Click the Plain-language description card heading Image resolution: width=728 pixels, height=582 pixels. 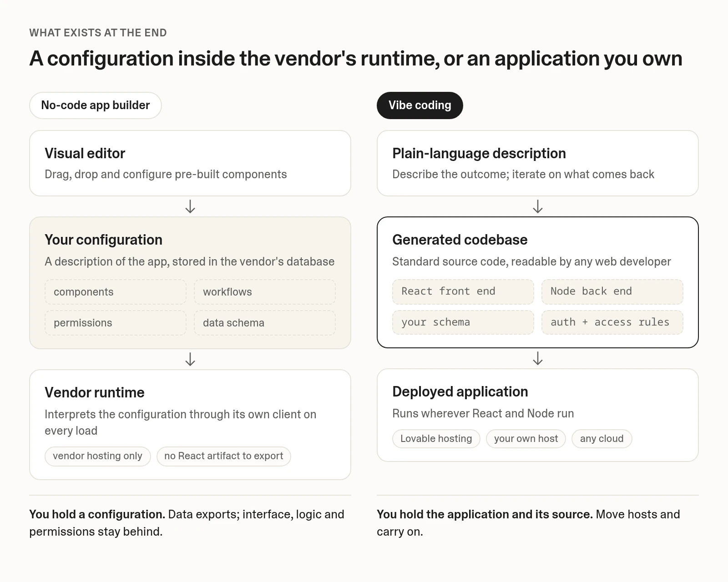point(479,153)
